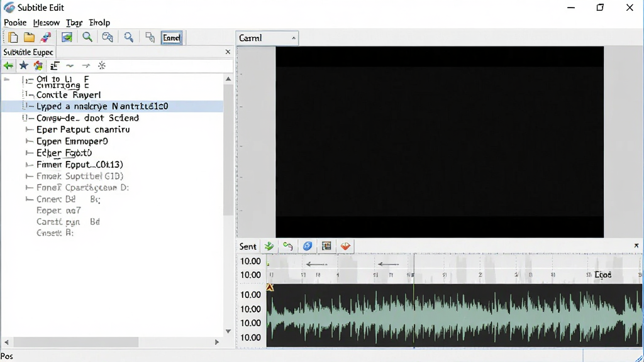This screenshot has height=362, width=644.
Task: Click the blue globe waveform icon
Action: click(307, 246)
